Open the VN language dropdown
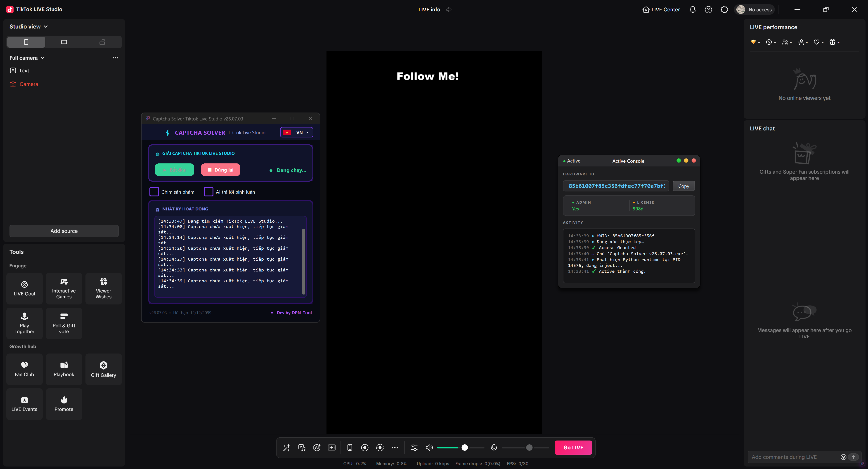 (x=296, y=132)
